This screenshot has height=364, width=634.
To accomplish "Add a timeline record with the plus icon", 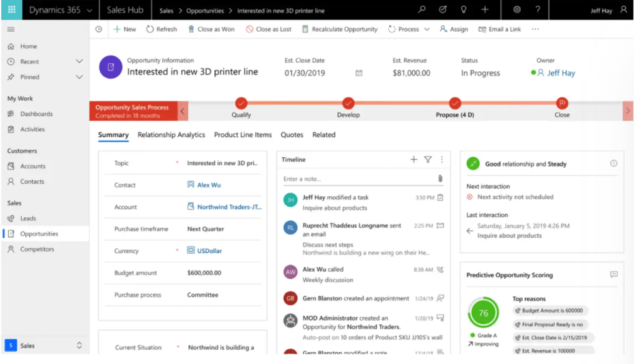I will 413,159.
